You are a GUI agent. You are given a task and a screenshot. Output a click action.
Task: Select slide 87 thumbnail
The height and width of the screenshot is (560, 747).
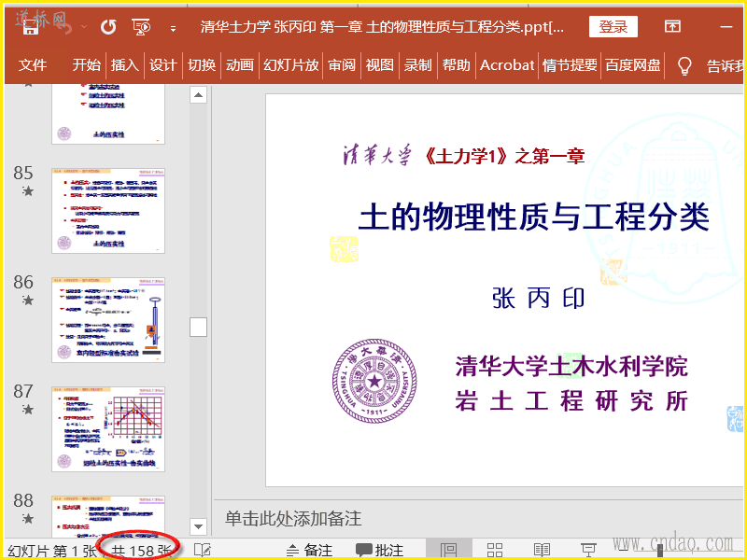[108, 429]
